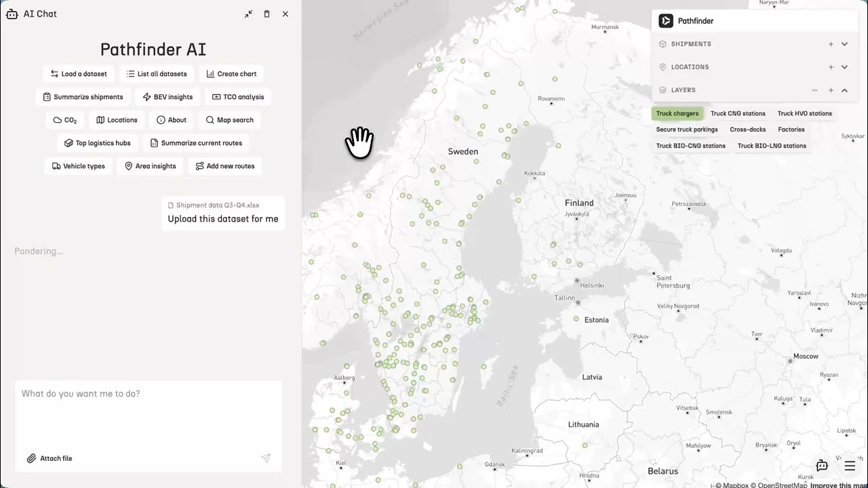868x488 pixels.
Task: Add a new shipment with the plus icon
Action: [831, 44]
